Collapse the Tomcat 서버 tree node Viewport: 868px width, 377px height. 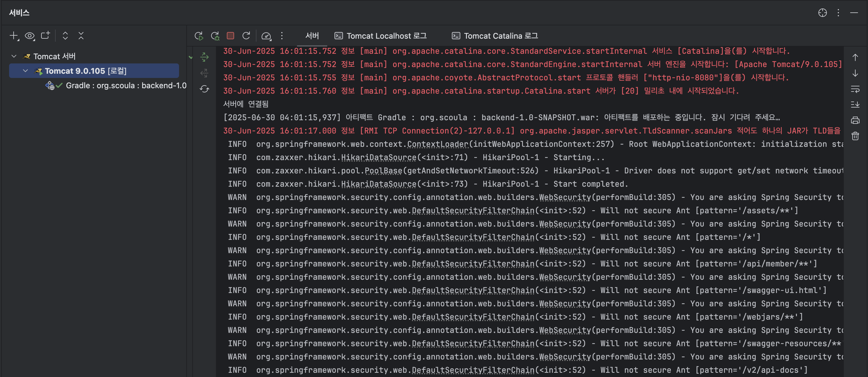(x=14, y=56)
